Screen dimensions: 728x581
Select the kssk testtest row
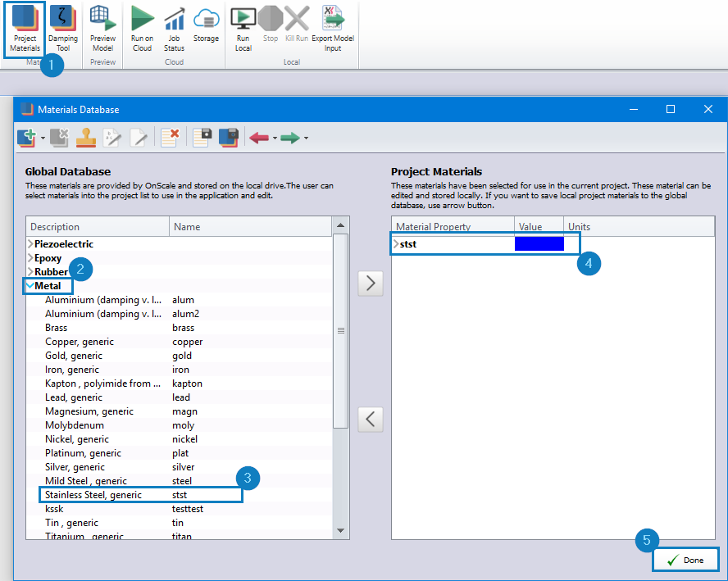pyautogui.click(x=180, y=509)
